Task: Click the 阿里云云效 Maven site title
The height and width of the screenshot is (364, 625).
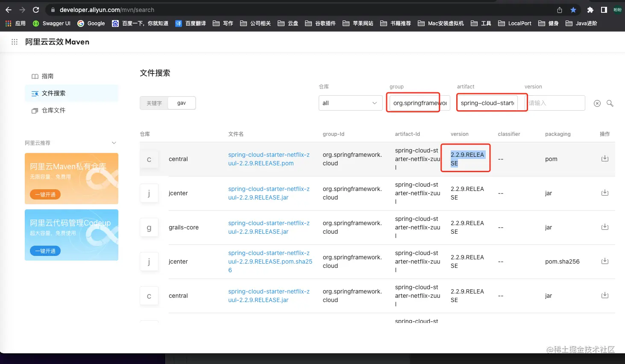Action: coord(57,42)
